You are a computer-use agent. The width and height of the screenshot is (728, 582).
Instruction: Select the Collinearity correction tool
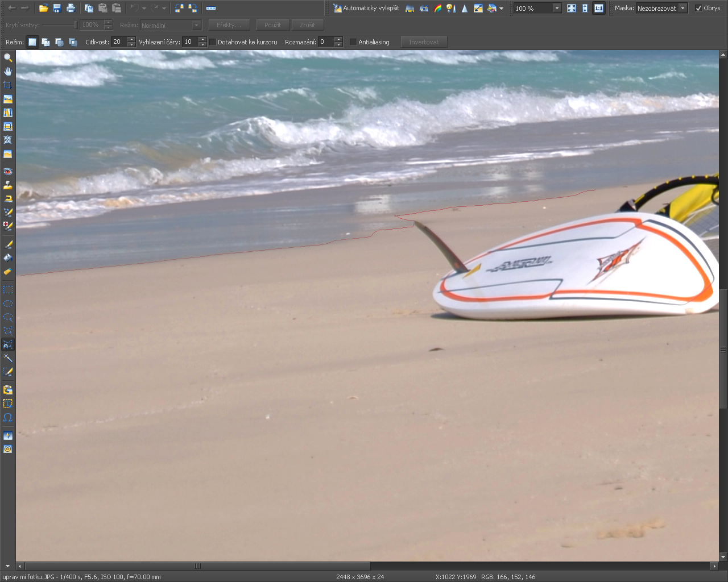pos(8,113)
